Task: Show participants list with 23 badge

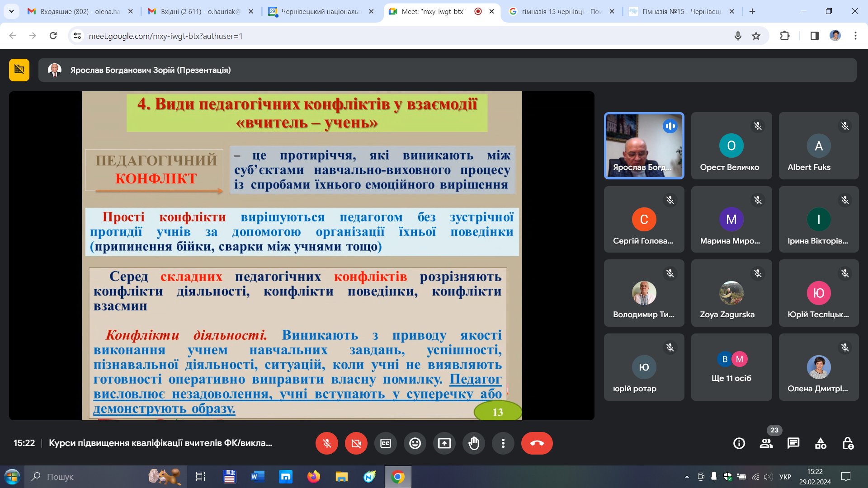Action: coord(766,443)
